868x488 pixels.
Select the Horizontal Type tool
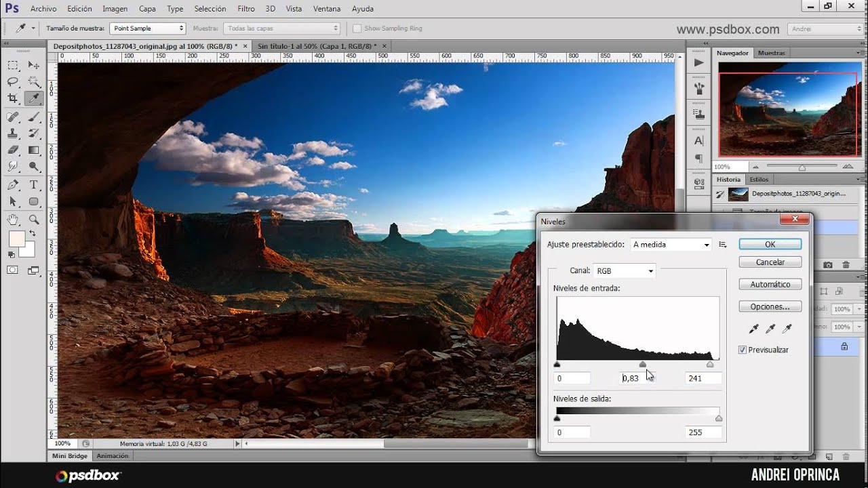(x=33, y=184)
